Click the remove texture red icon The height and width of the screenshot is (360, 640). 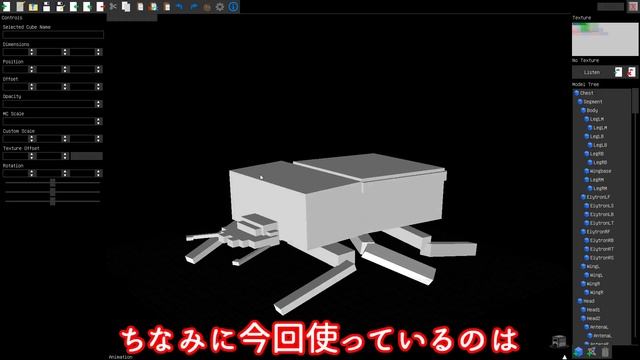pyautogui.click(x=631, y=72)
